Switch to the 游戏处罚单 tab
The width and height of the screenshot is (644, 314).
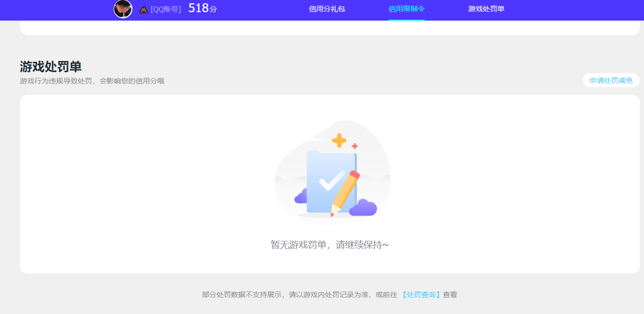(x=485, y=9)
